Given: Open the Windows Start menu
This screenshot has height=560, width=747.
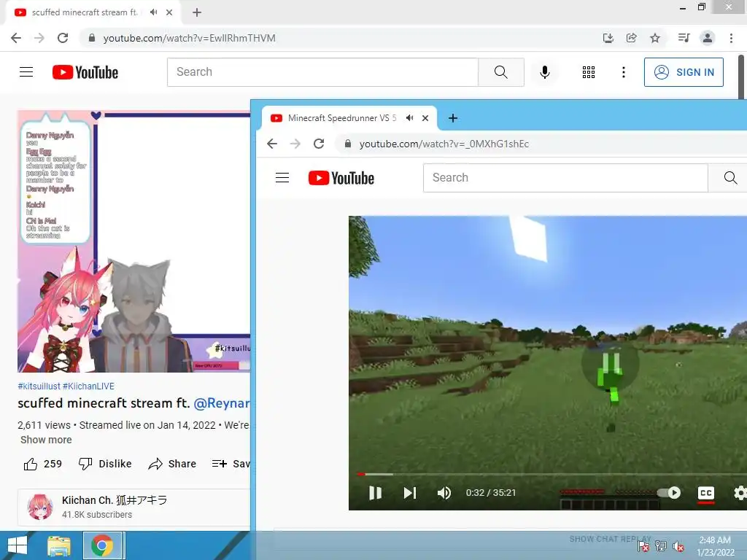Looking at the screenshot, I should (18, 545).
